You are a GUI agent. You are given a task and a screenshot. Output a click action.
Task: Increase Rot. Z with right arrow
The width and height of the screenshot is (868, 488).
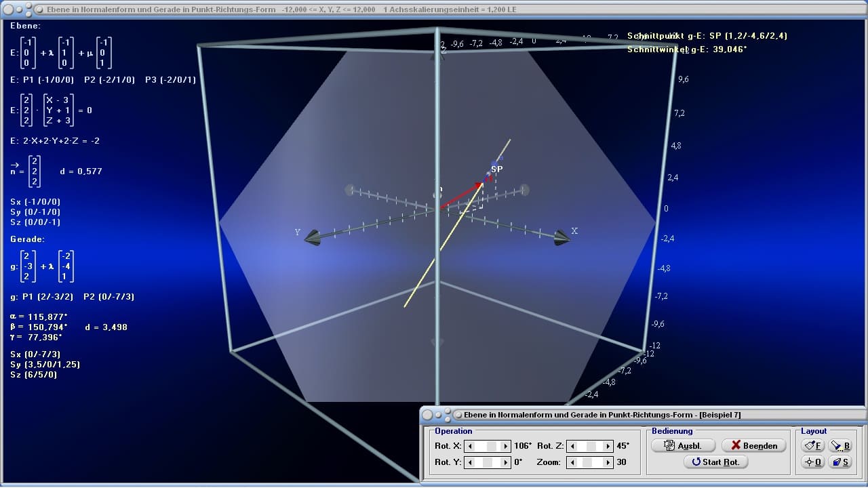(x=608, y=446)
